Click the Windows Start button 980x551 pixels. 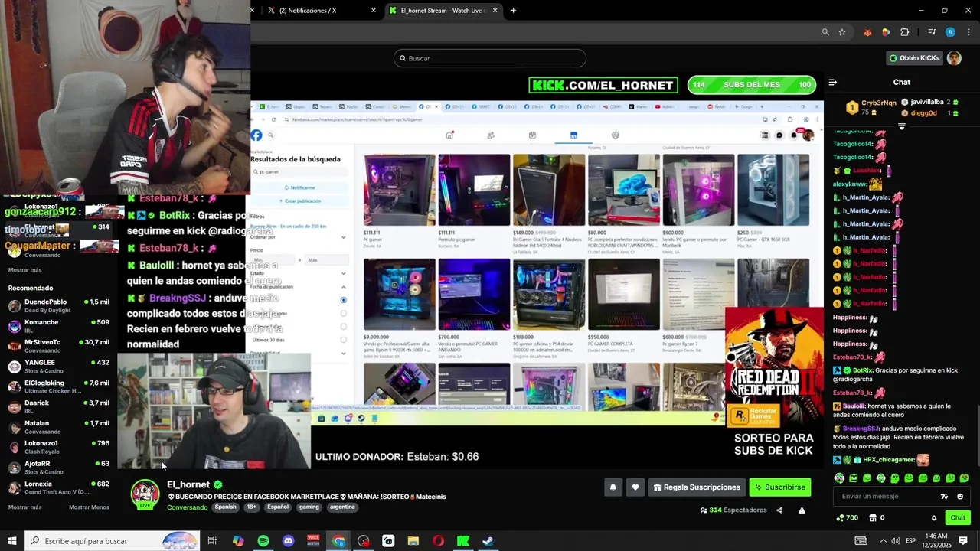12,541
